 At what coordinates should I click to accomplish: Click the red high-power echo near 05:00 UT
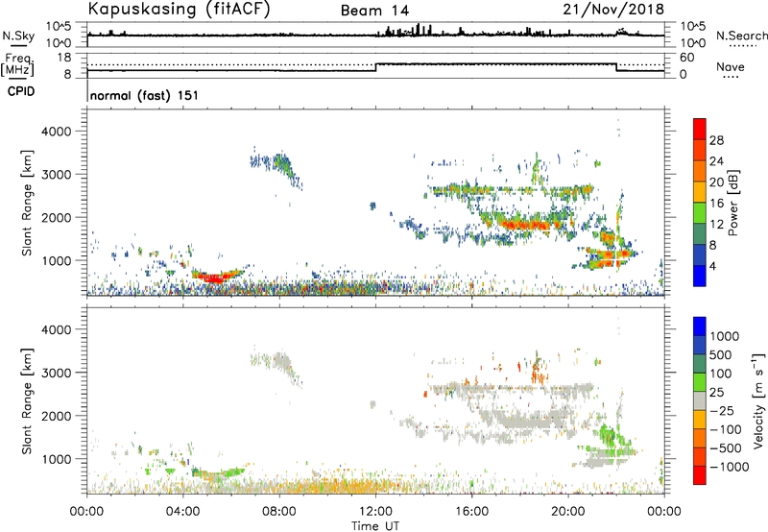click(215, 278)
